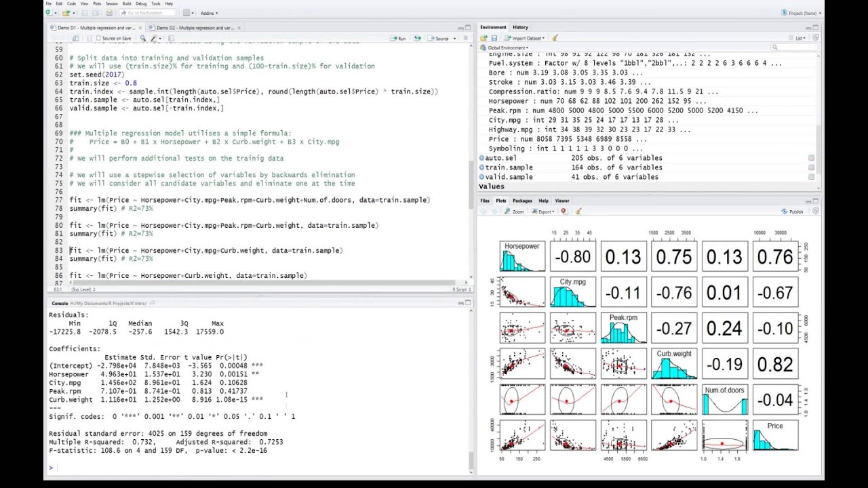The image size is (868, 488).
Task: Toggle Source on Save checkbox
Action: coord(98,39)
